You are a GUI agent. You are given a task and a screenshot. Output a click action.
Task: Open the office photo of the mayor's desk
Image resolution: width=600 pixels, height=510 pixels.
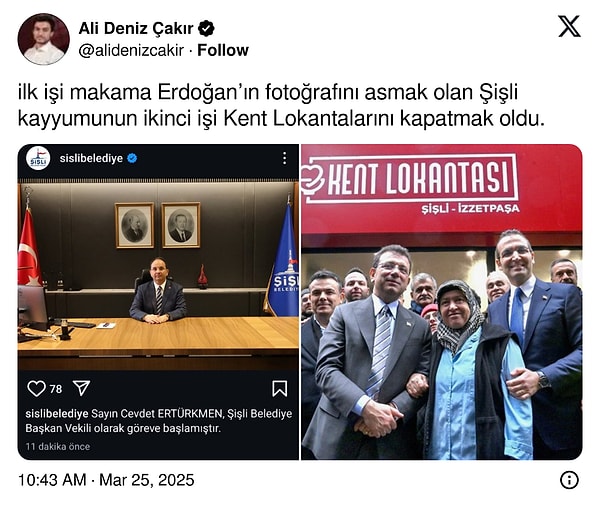158,275
